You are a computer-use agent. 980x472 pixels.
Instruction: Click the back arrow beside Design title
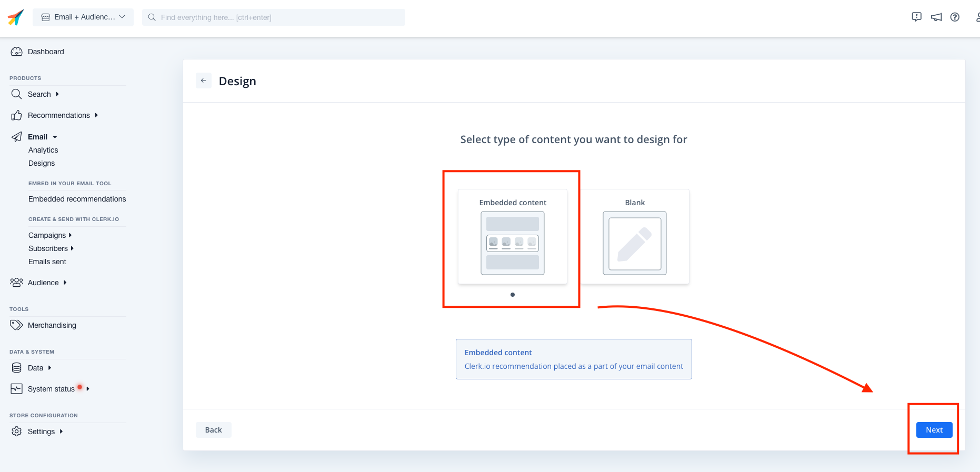(x=203, y=81)
